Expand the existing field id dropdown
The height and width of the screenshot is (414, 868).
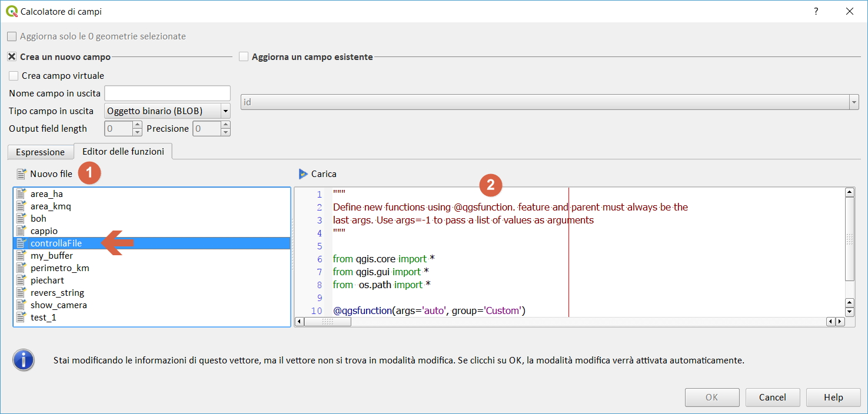tap(854, 102)
